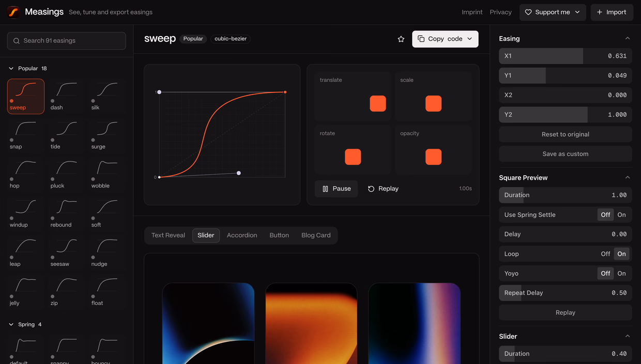Click Reset to original

click(x=565, y=134)
